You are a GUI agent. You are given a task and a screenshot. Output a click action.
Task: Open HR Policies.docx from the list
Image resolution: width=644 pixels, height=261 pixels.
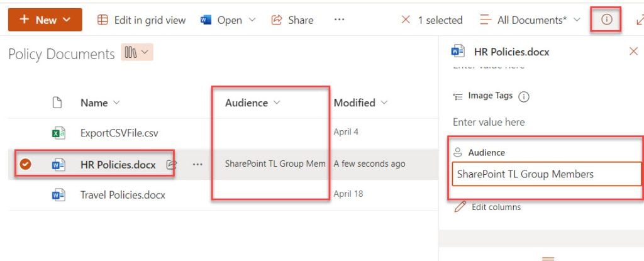click(x=118, y=165)
